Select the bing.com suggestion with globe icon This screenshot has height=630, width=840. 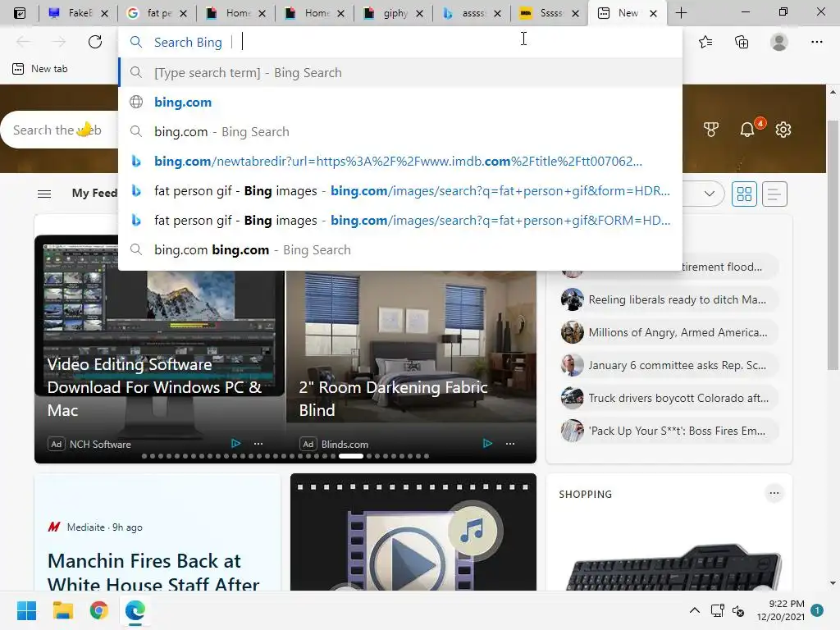[x=400, y=102]
